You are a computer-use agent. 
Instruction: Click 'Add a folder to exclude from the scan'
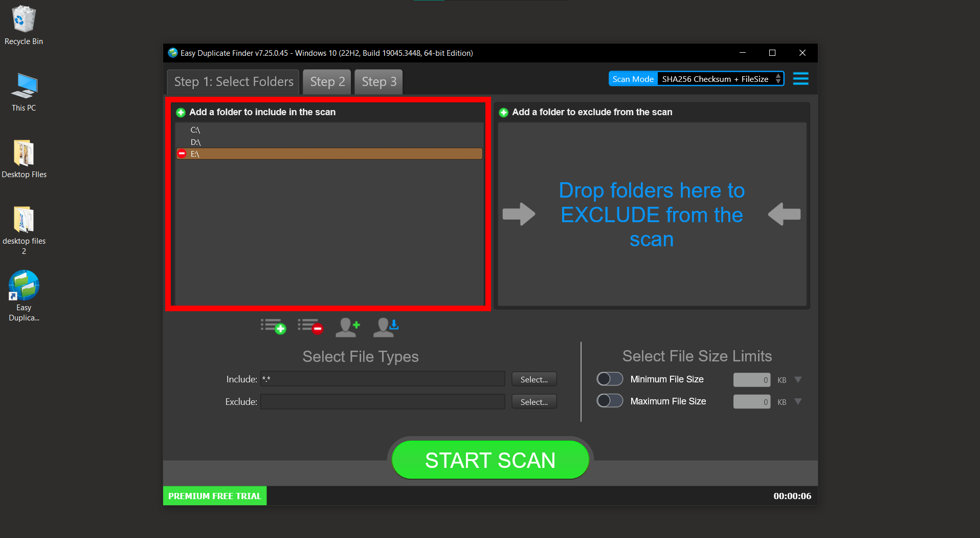pos(592,112)
